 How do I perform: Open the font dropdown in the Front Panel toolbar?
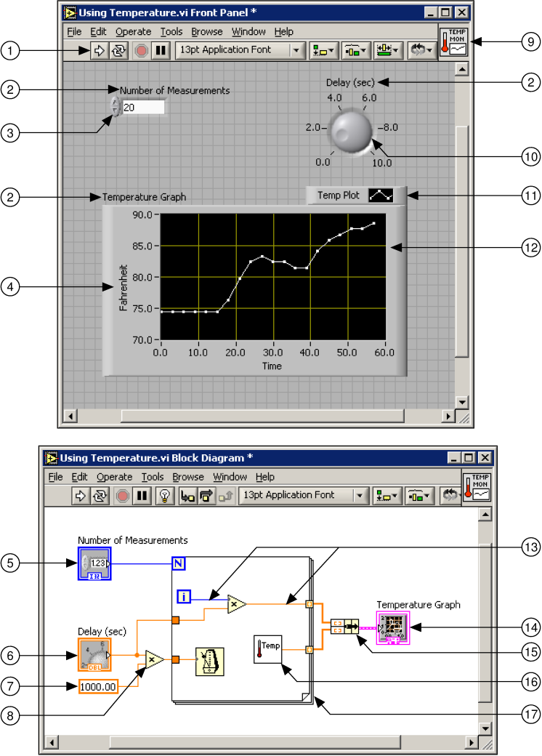tap(296, 50)
